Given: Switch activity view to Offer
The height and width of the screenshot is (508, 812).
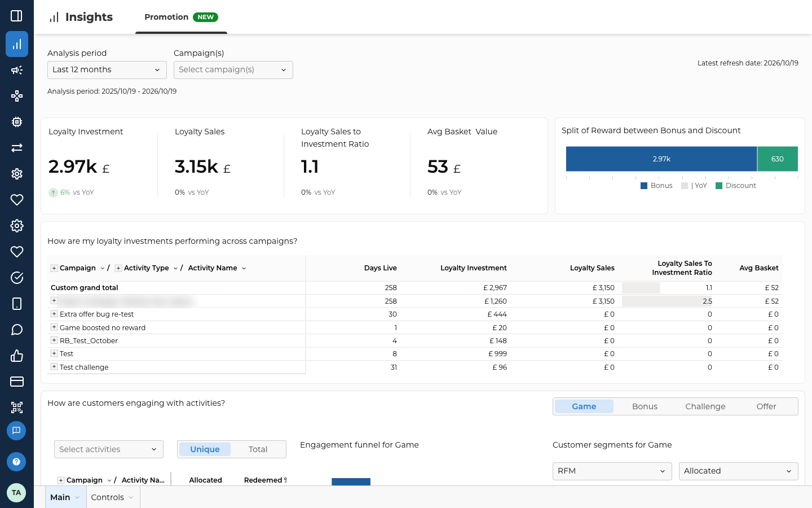Looking at the screenshot, I should tap(766, 406).
